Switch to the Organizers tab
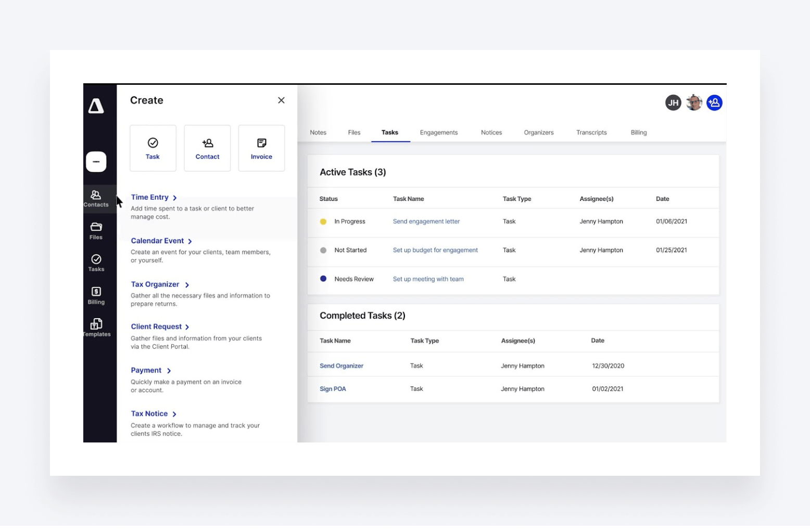This screenshot has width=810, height=532. click(x=539, y=133)
